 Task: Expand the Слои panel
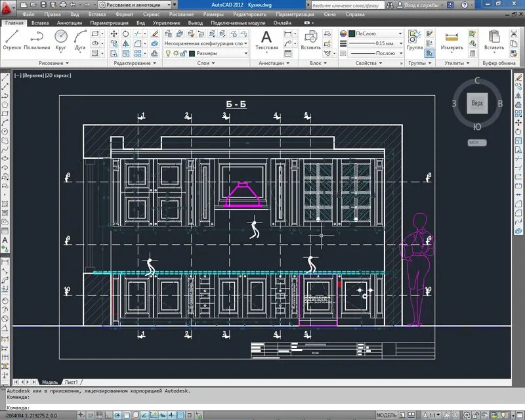(x=206, y=63)
